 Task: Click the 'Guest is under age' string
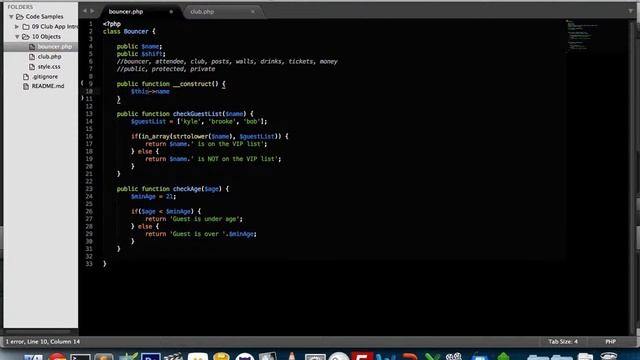(205, 219)
